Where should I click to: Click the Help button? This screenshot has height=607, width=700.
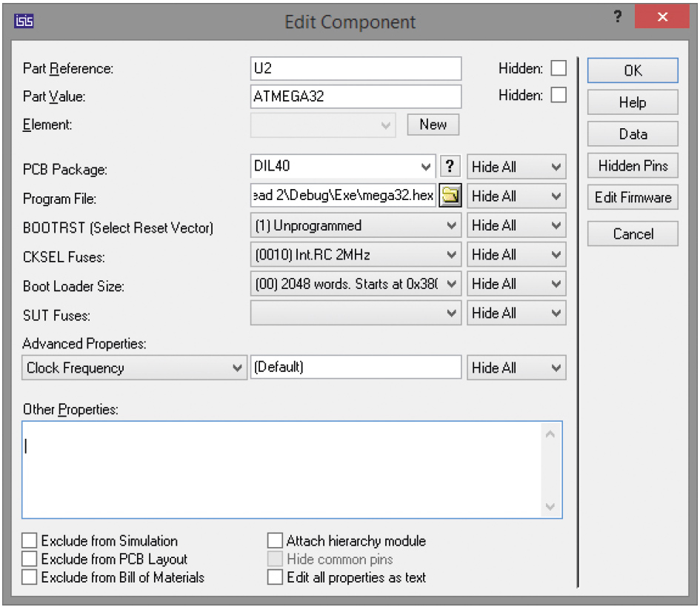point(633,102)
